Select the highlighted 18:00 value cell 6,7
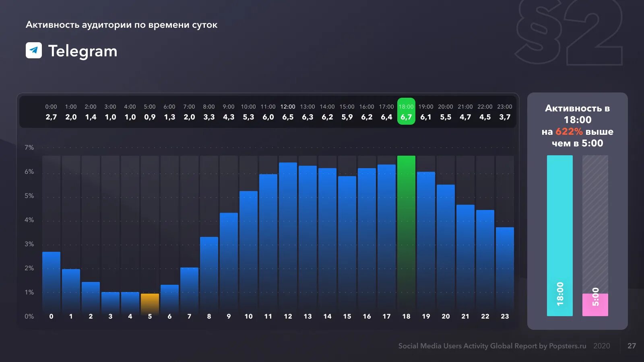This screenshot has height=362, width=644. (406, 111)
